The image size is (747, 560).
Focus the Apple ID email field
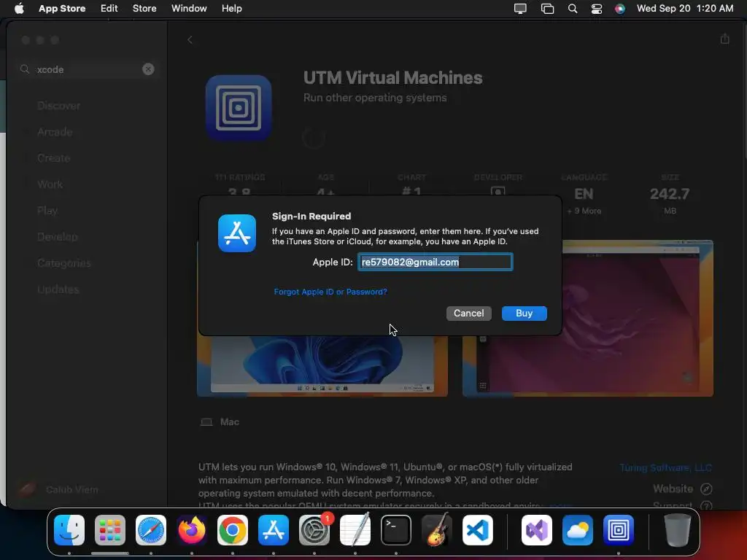click(435, 262)
